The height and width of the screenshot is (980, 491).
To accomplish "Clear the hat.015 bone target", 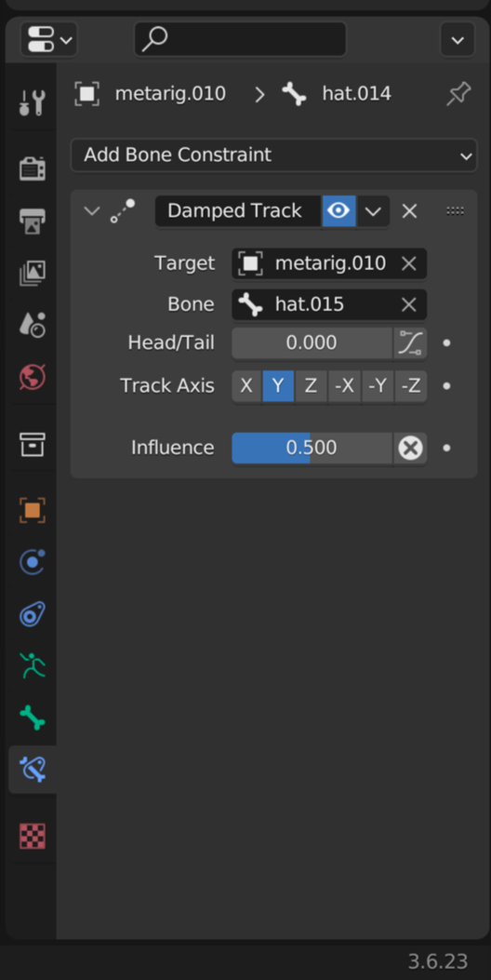I will [x=408, y=304].
